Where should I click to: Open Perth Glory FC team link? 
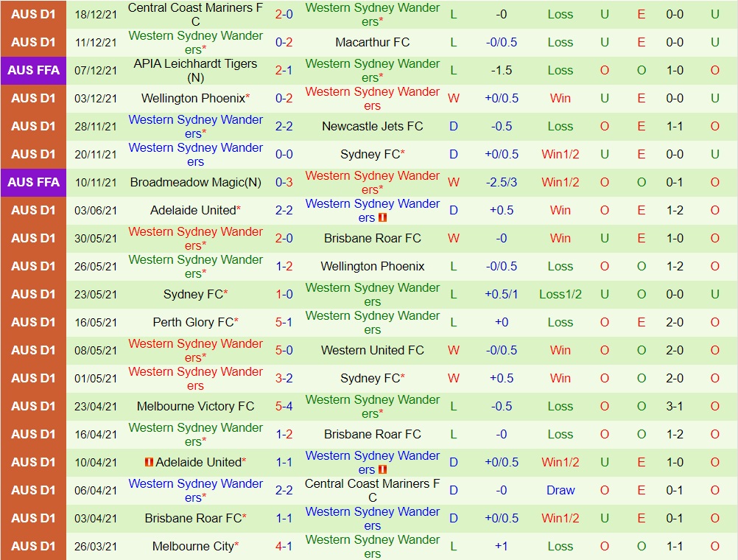(195, 323)
